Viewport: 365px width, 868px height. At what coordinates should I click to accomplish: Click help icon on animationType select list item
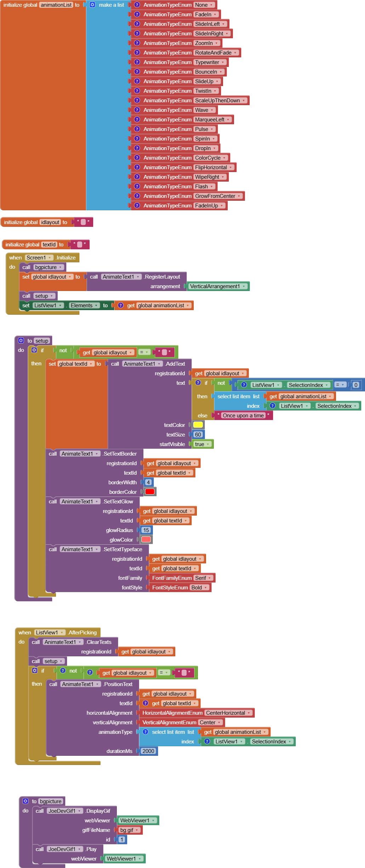pos(146,732)
